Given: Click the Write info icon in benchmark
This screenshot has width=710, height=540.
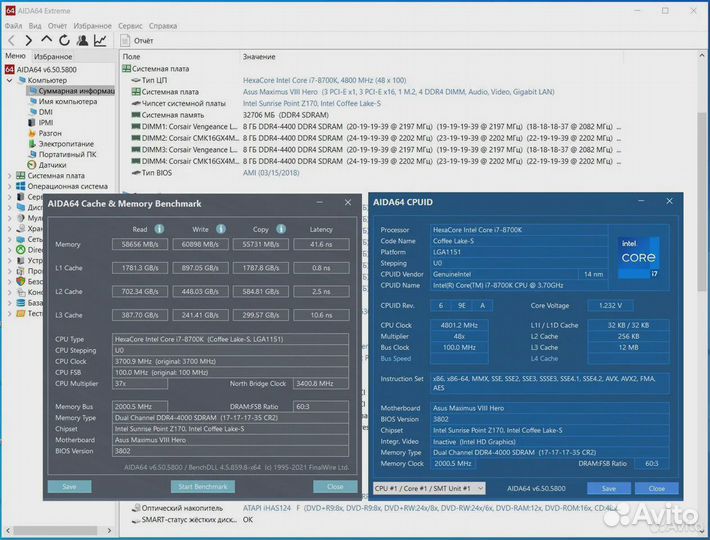Looking at the screenshot, I should (x=220, y=229).
